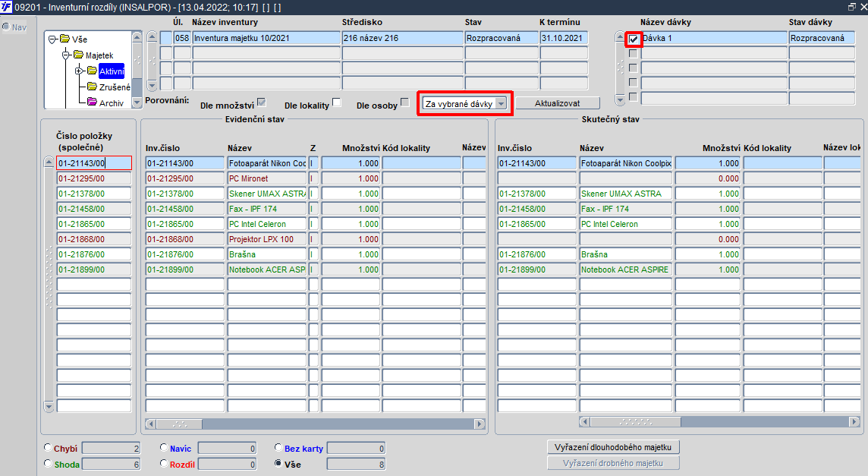
Task: Click Vyřazení dlouhodobého majetku button
Action: coord(613,447)
